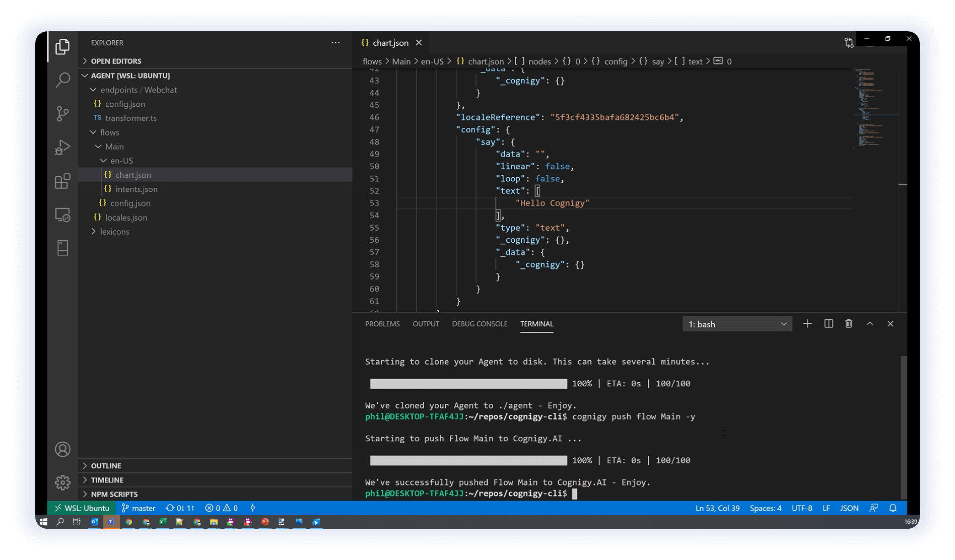Expand the Outline section
Viewport: 955px width, 560px height.
(x=216, y=466)
